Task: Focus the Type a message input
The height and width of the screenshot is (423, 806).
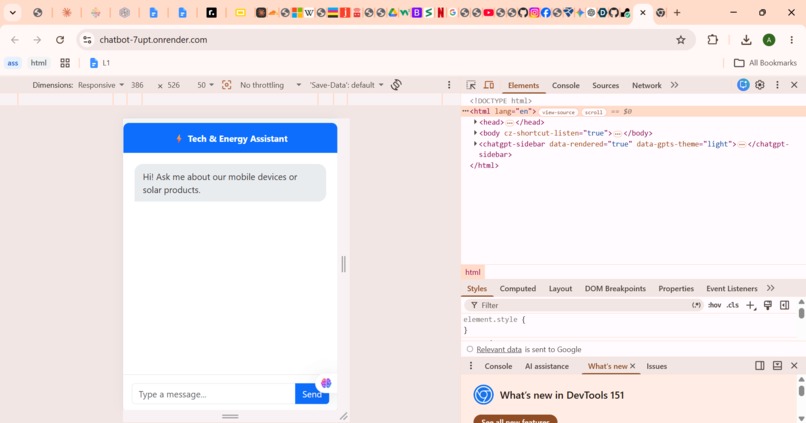Action: click(213, 394)
